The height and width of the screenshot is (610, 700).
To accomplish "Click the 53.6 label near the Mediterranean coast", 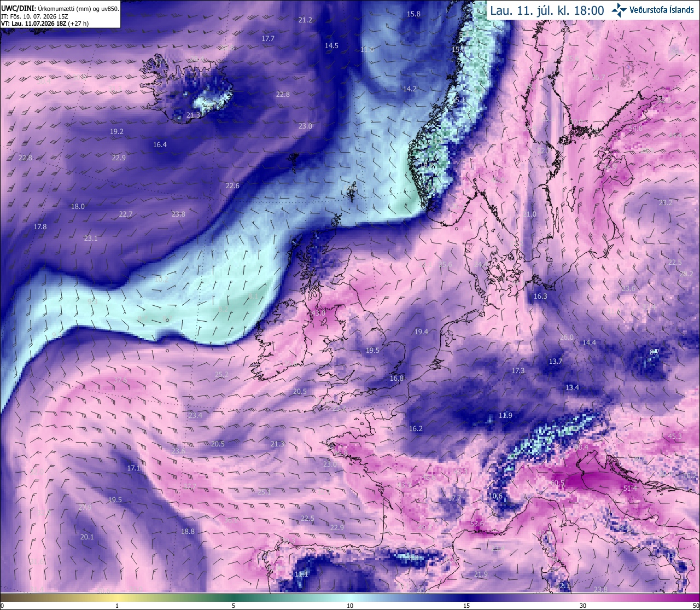I will coord(477,524).
